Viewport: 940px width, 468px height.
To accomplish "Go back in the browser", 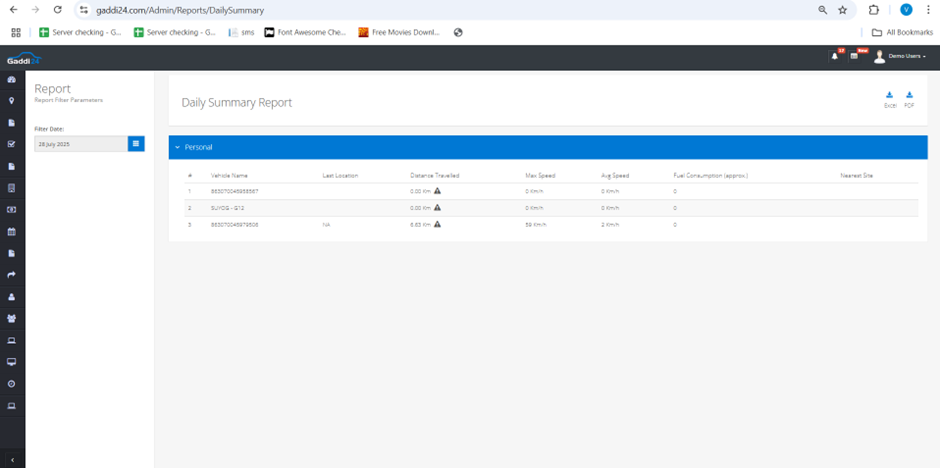I will coord(13,10).
